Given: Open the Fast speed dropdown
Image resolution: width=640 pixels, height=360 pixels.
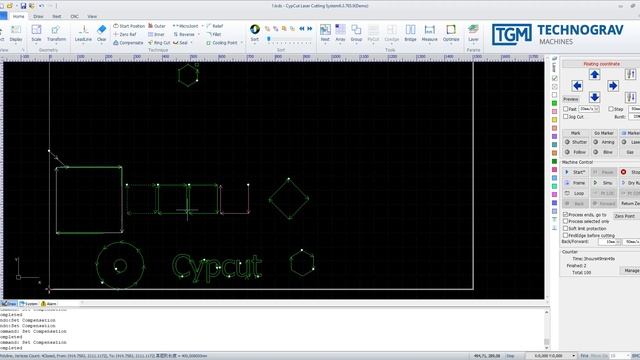Looking at the screenshot, I should coord(596,109).
